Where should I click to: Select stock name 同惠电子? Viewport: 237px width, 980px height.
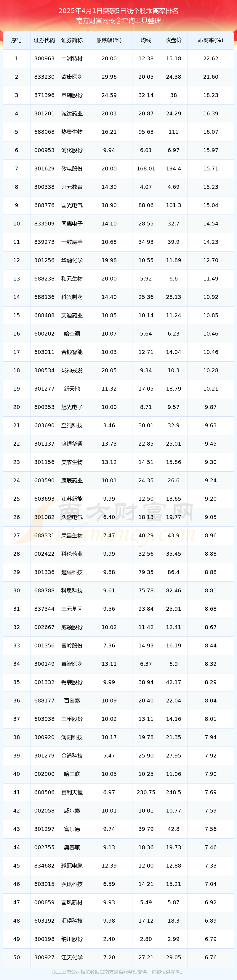(x=72, y=224)
